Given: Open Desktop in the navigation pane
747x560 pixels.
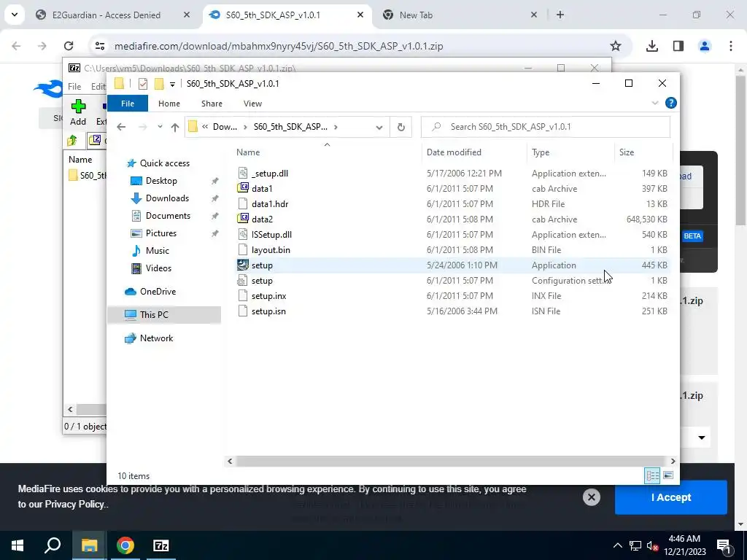Looking at the screenshot, I should click(161, 181).
